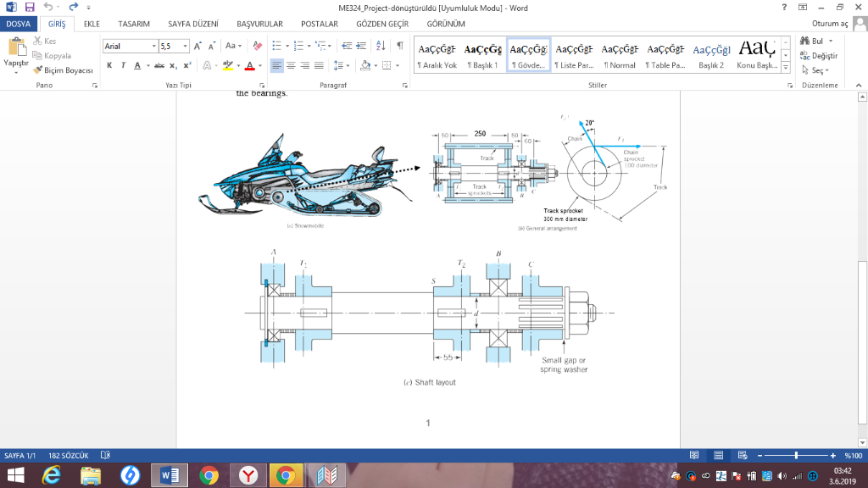
Task: Justify the paragraph text
Action: point(319,66)
